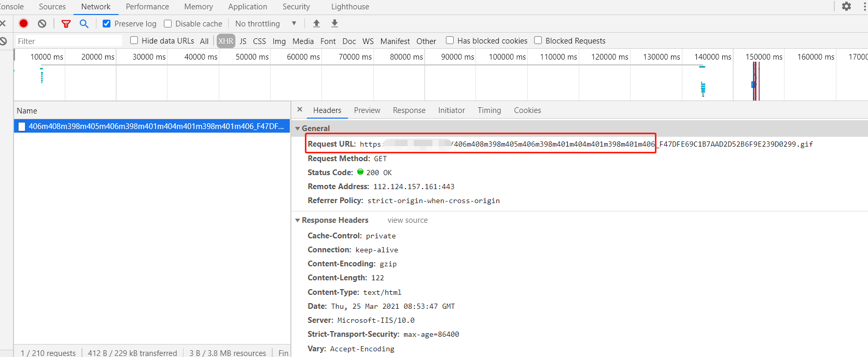Filter requests by CSS

(x=259, y=41)
